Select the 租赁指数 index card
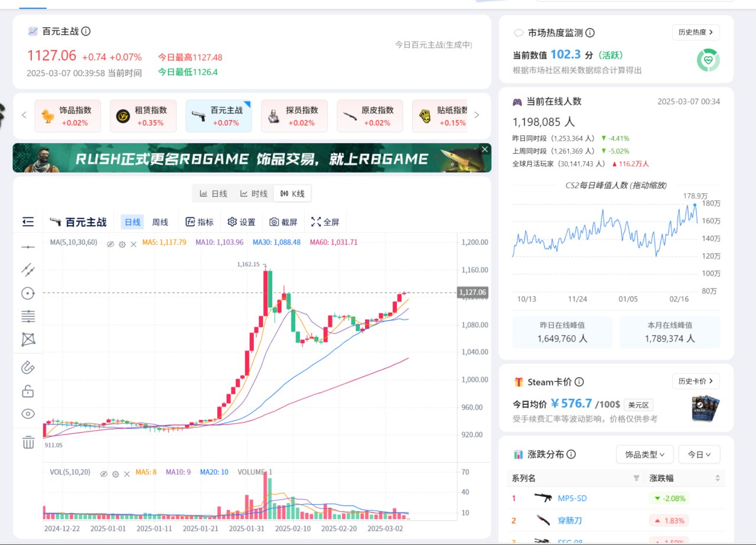This screenshot has width=756, height=545. tap(143, 116)
